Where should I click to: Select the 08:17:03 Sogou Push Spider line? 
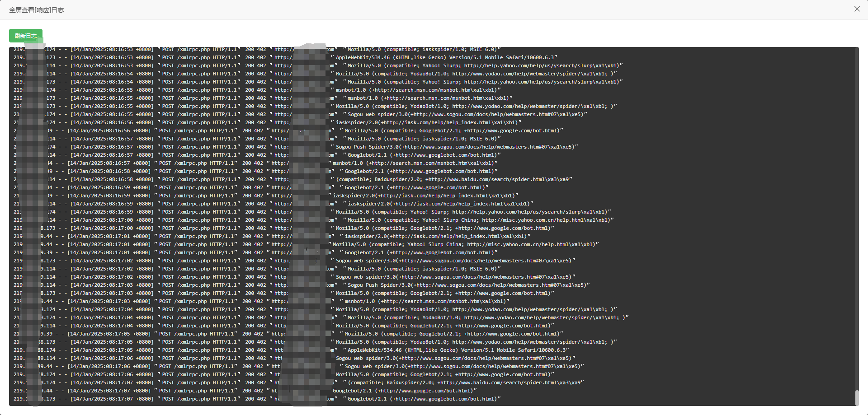coord(302,285)
